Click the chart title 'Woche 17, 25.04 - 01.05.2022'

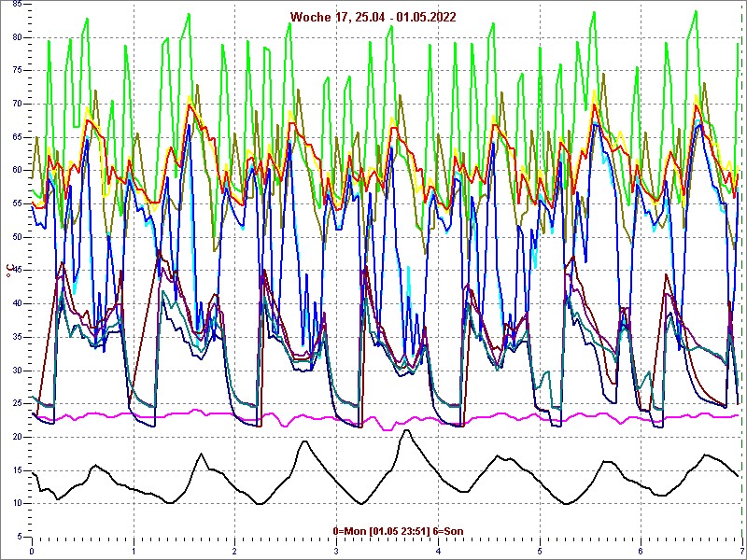373,18
